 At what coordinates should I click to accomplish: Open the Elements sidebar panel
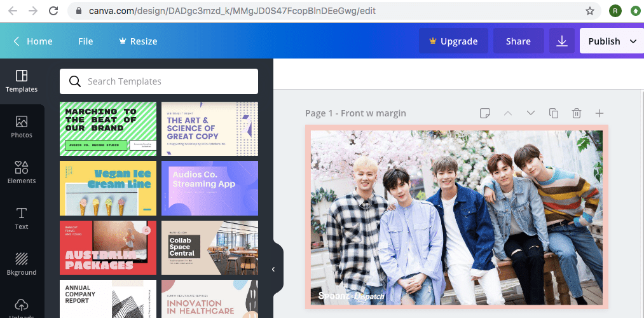coord(22,172)
